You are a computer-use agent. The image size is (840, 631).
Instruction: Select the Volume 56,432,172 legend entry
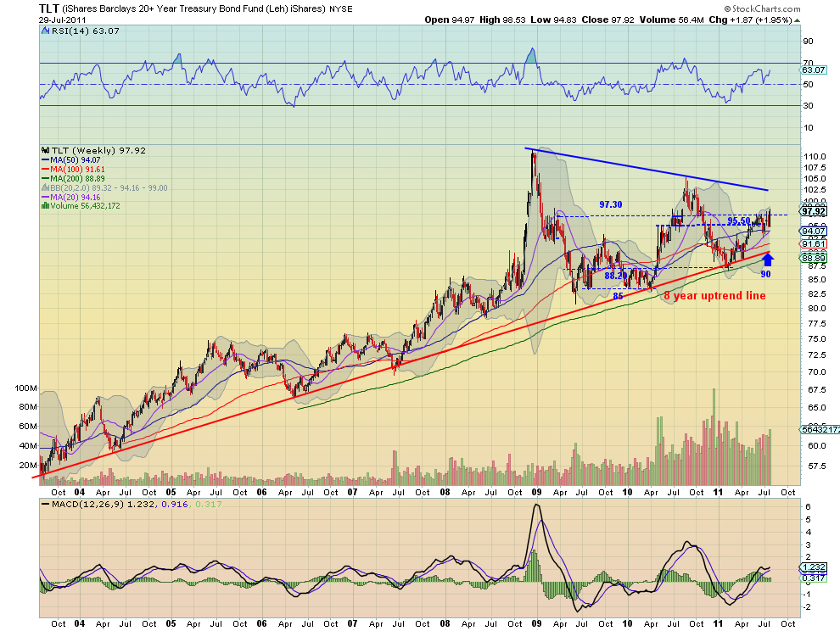[x=85, y=206]
